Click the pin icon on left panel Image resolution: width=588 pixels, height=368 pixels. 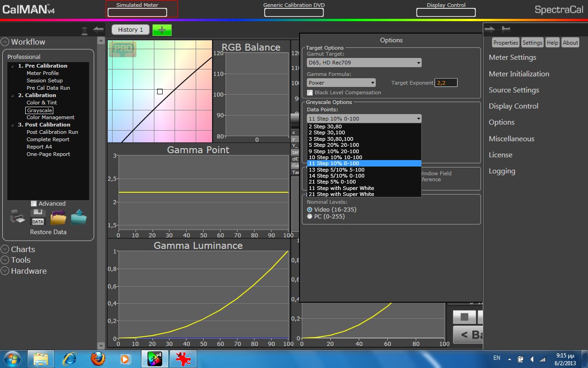coord(85,31)
